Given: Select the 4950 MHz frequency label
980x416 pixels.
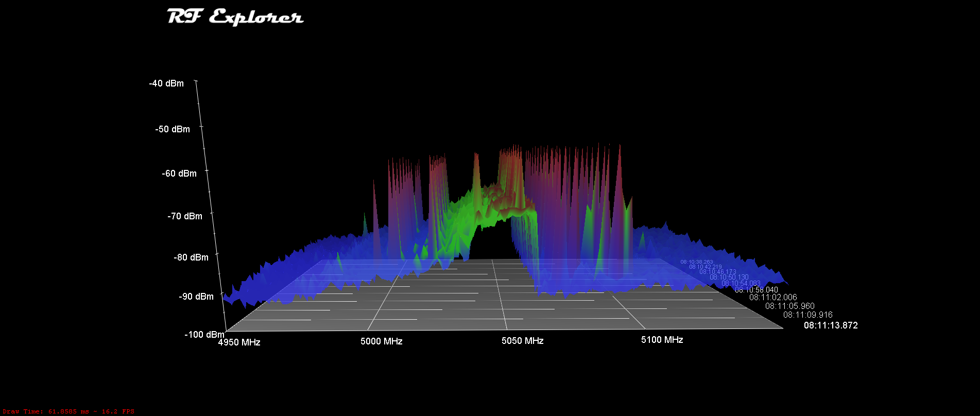Looking at the screenshot, I should pyautogui.click(x=239, y=342).
